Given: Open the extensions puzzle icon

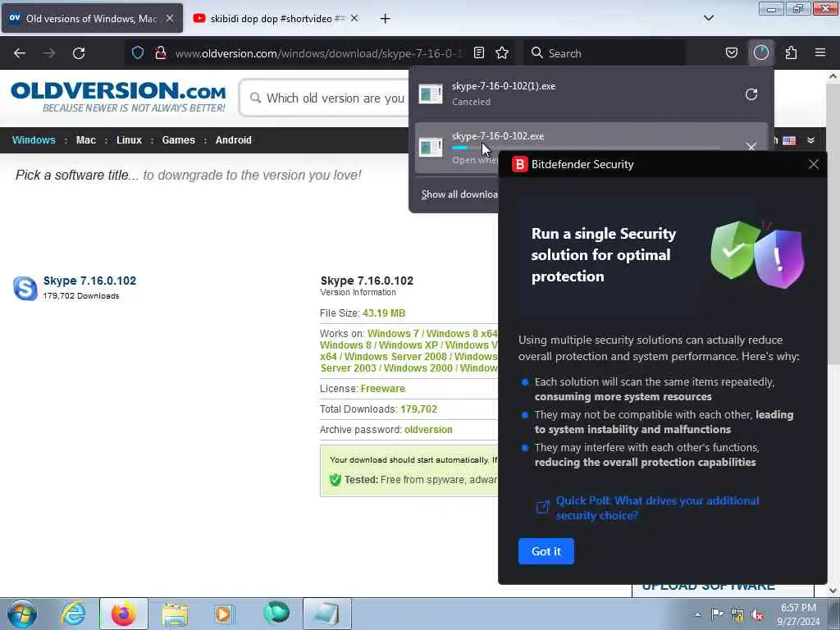Looking at the screenshot, I should pyautogui.click(x=791, y=52).
